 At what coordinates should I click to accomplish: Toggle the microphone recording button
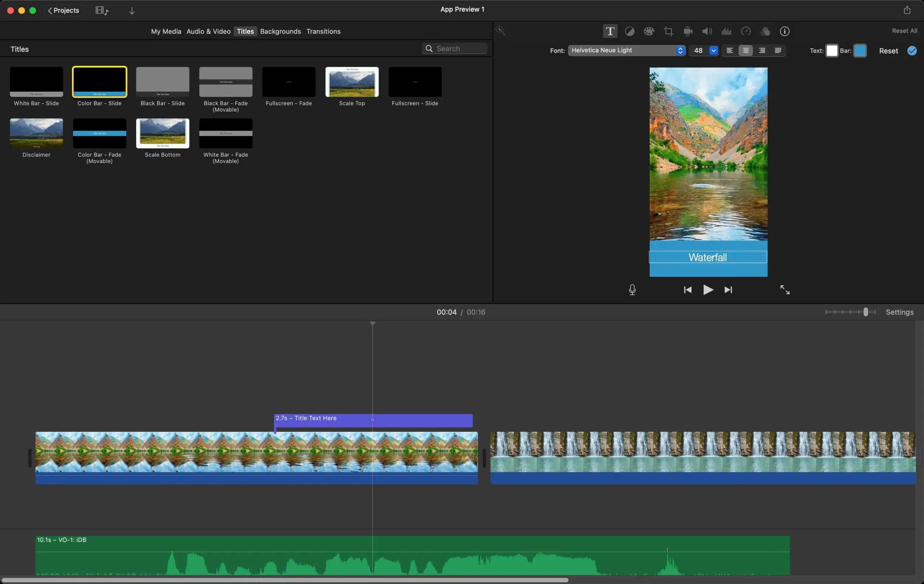[632, 289]
